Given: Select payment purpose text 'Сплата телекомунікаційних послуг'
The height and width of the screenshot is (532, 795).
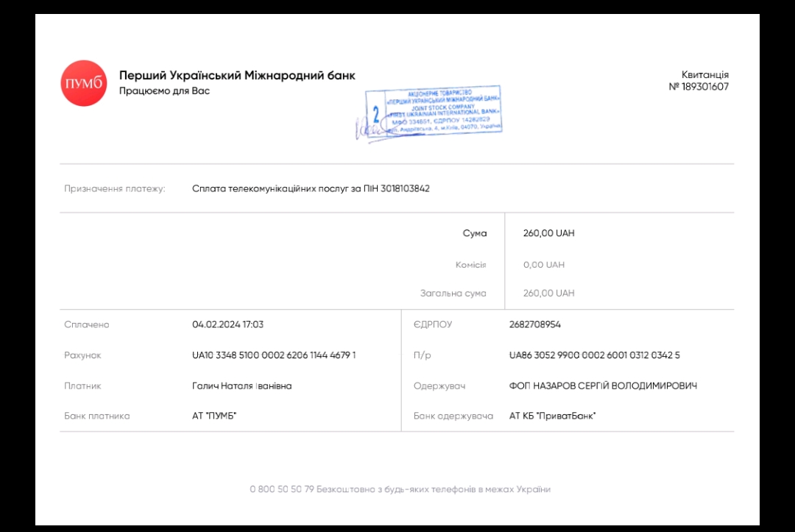Looking at the screenshot, I should point(269,188).
